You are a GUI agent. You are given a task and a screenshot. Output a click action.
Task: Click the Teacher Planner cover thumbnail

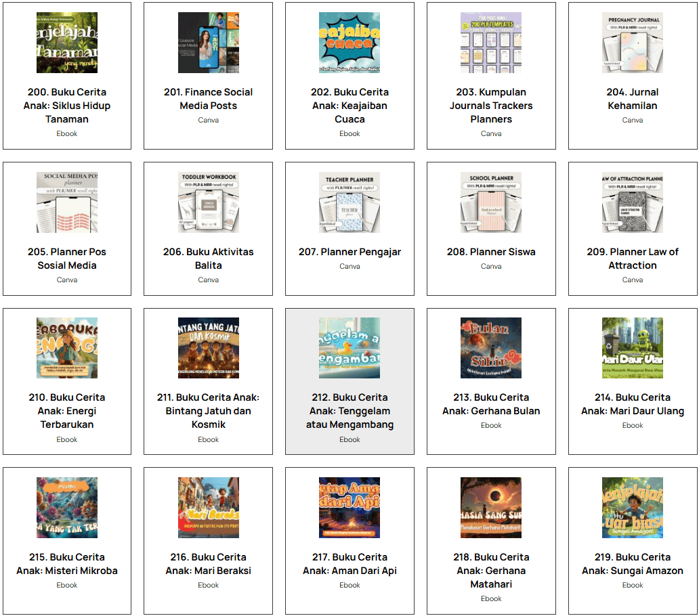click(x=349, y=202)
